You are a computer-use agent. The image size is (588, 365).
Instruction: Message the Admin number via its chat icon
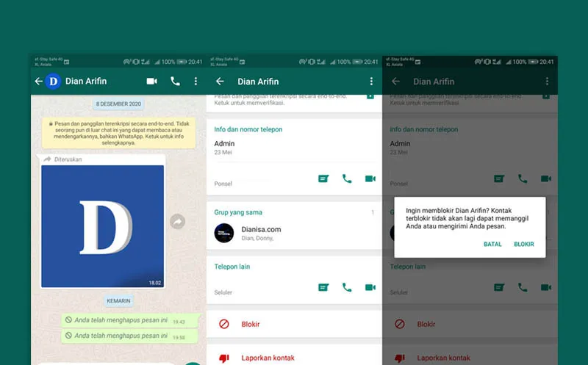323,178
